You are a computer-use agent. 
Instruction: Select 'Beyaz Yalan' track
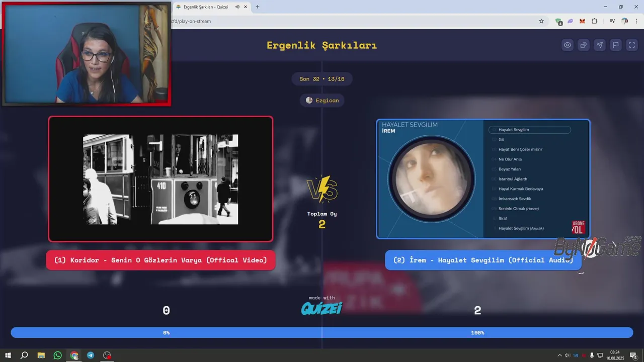click(x=510, y=169)
